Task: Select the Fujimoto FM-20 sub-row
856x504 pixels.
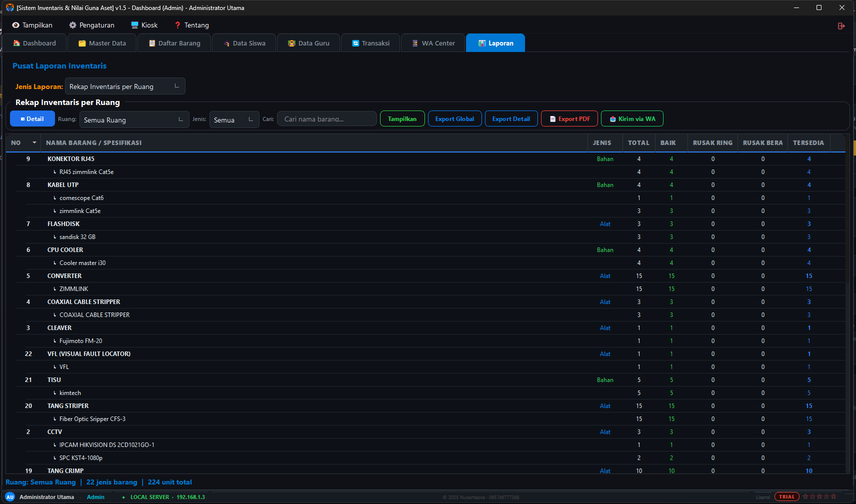Action: tap(425, 341)
